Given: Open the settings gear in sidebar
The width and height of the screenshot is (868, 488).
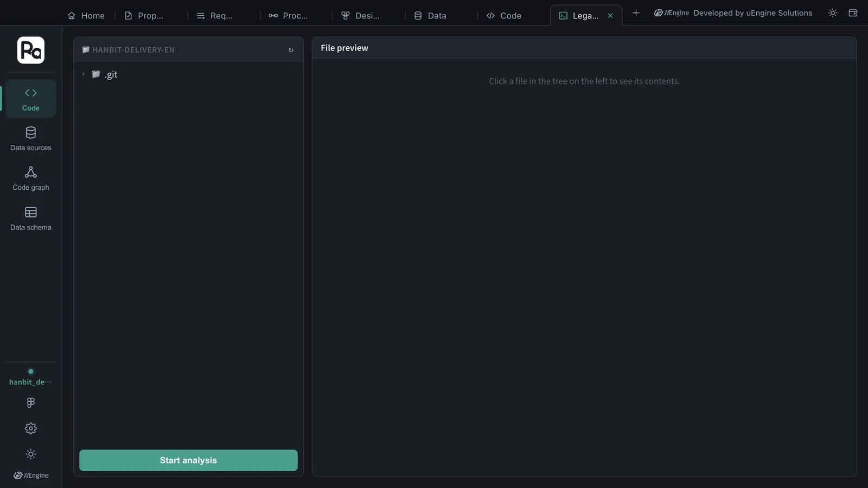Looking at the screenshot, I should click(31, 428).
